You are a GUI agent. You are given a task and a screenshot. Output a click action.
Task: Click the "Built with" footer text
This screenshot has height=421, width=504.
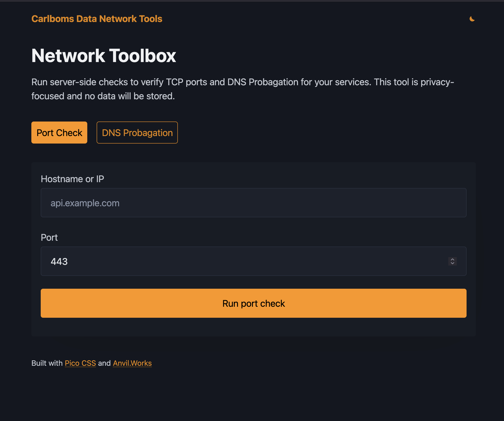pos(47,363)
